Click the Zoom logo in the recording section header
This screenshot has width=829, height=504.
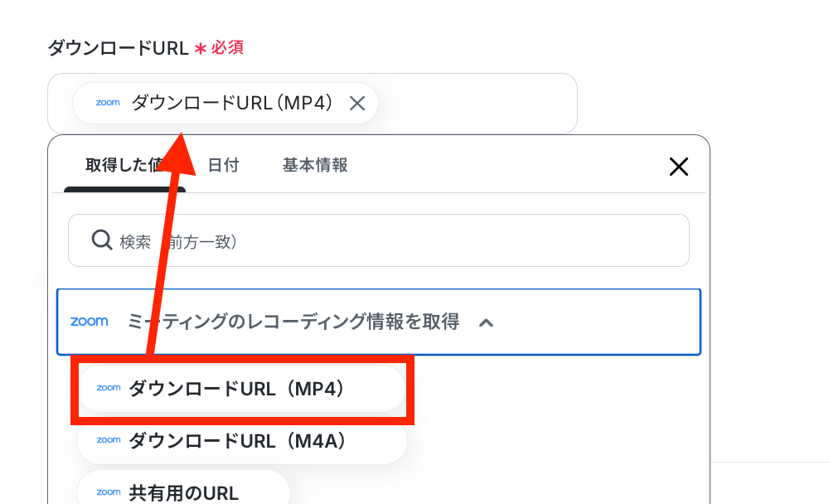pyautogui.click(x=90, y=321)
